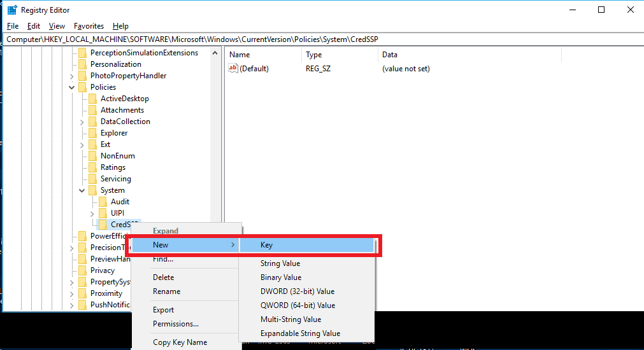Select the ActiveDesktop folder icon
This screenshot has width=644, height=350.
[93, 99]
